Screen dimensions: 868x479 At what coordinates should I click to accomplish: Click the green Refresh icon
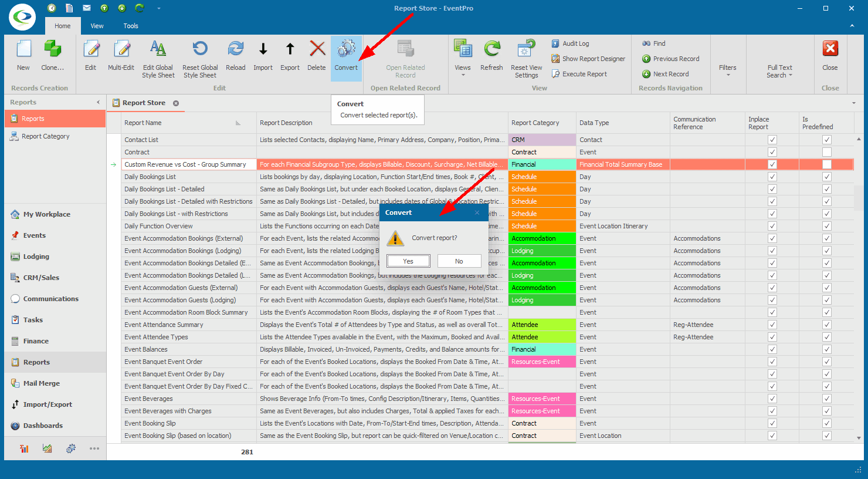tap(491, 49)
